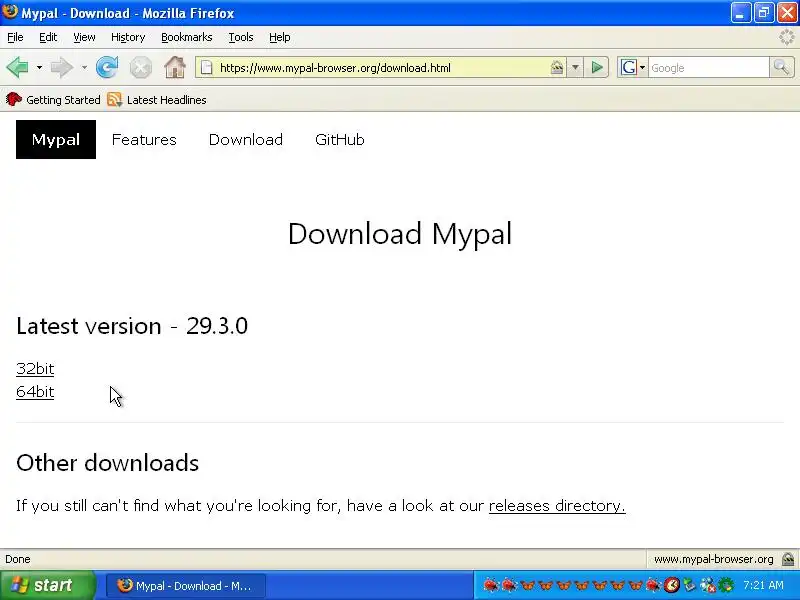
Task: Click the lock icon in the address bar
Action: pos(557,67)
